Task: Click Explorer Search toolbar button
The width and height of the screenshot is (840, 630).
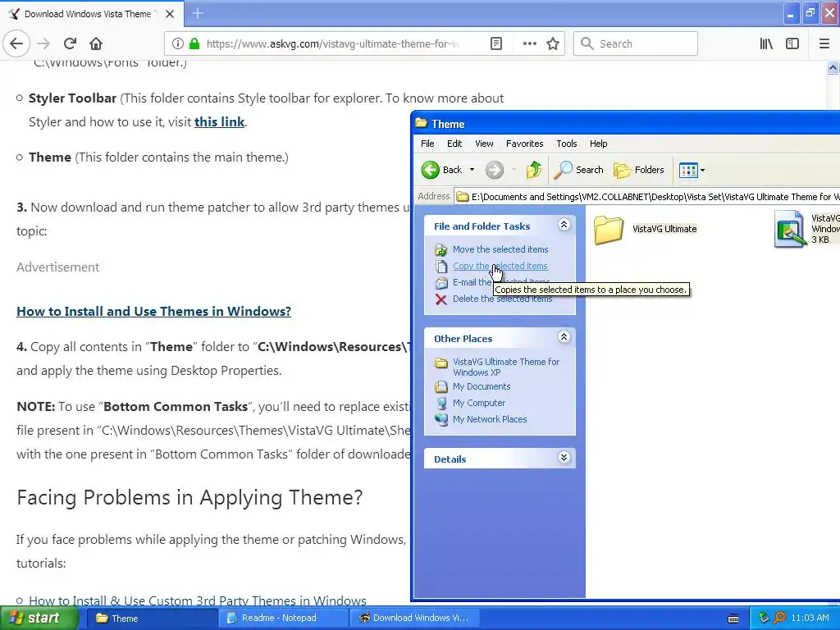Action: [x=578, y=170]
